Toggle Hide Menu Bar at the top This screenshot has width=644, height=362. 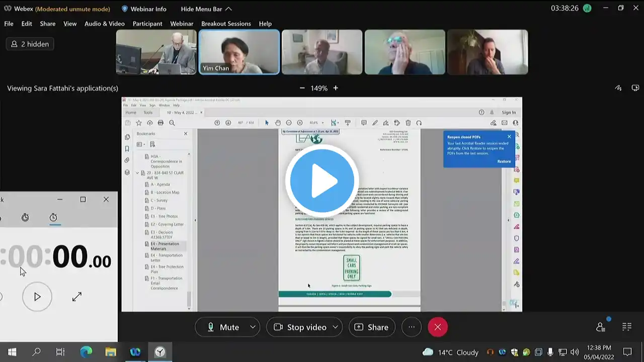[x=206, y=9]
